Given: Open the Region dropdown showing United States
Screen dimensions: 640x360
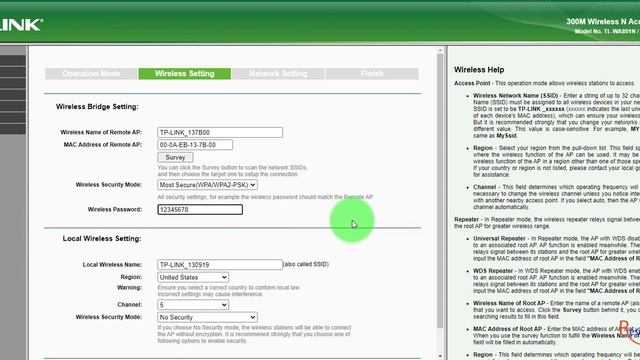Looking at the screenshot, I should pos(193,277).
